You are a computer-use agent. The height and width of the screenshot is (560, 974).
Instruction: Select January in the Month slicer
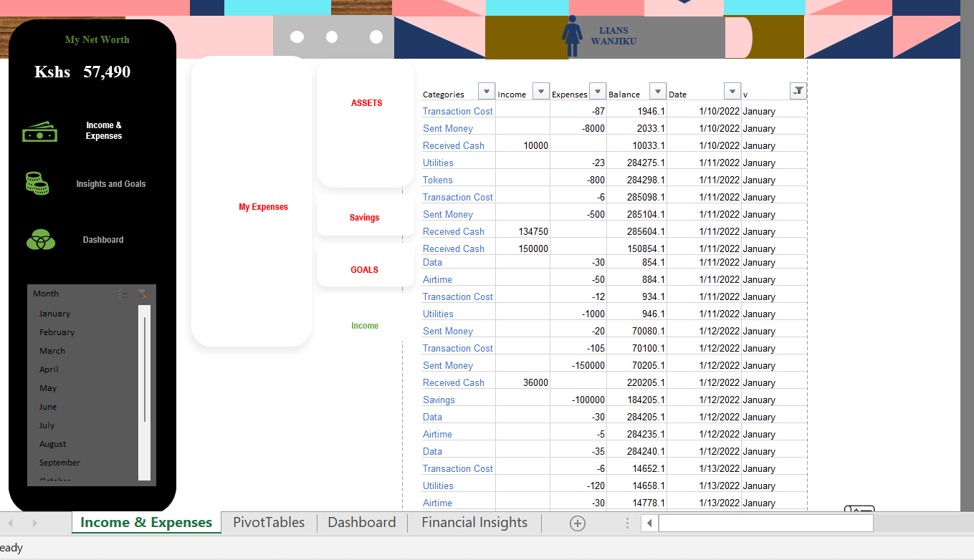coord(54,313)
